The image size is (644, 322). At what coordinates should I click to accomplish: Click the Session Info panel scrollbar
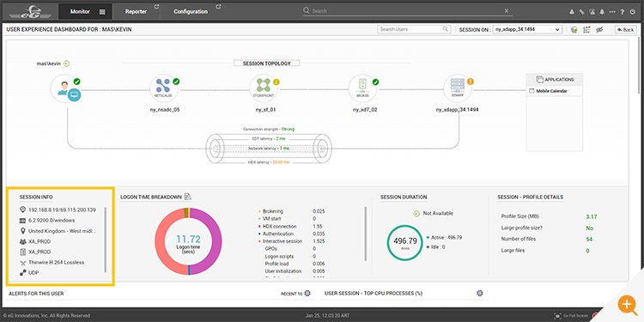coord(106,240)
